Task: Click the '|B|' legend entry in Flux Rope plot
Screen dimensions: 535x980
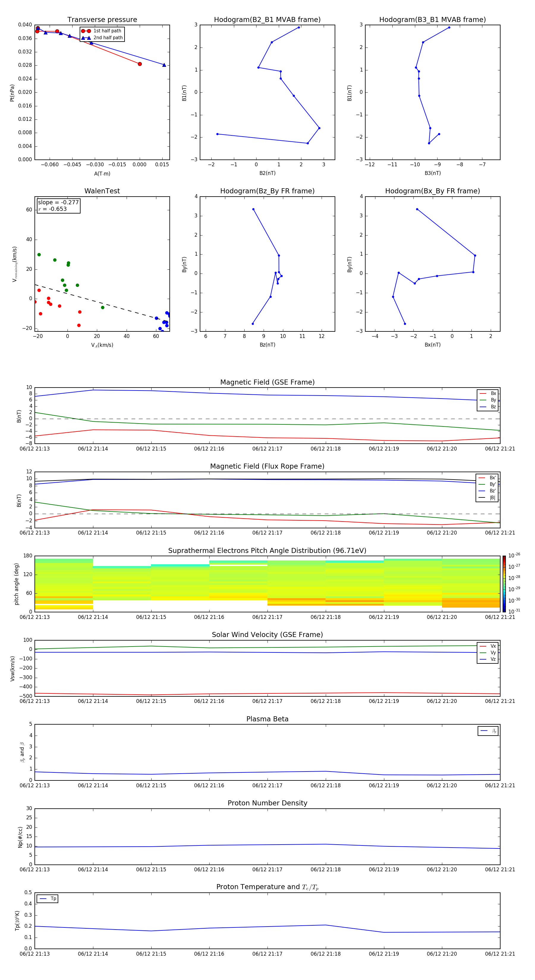Action: [487, 498]
